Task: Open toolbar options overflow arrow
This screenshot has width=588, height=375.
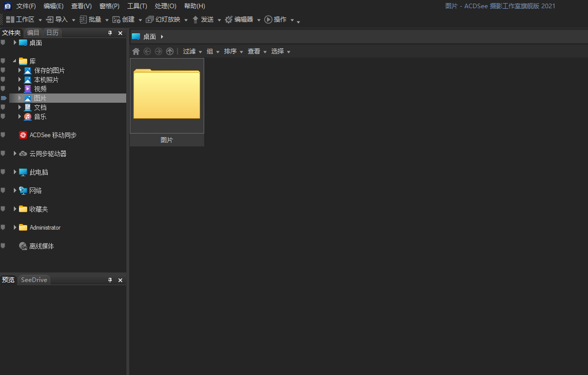Action: pyautogui.click(x=299, y=22)
